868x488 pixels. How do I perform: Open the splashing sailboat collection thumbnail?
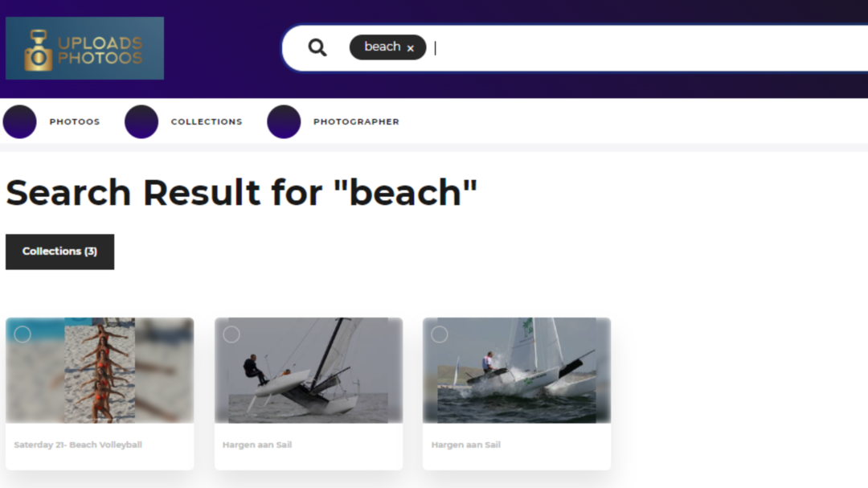click(517, 370)
